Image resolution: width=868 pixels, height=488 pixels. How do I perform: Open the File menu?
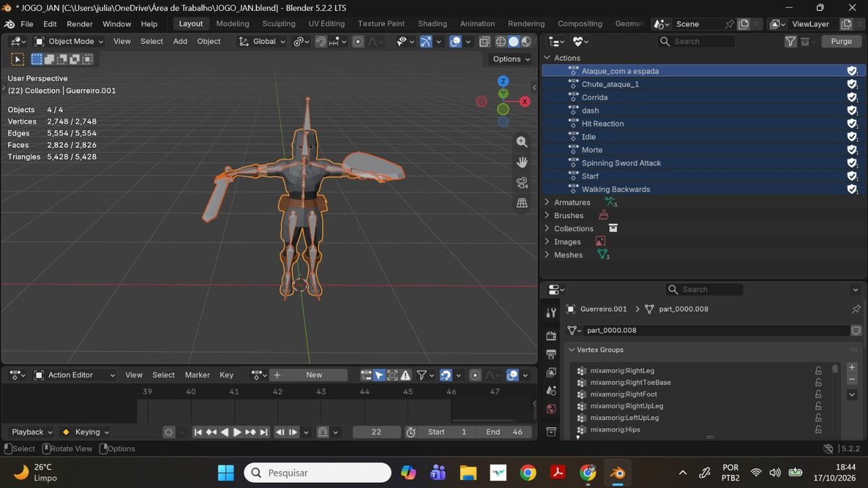[x=27, y=24]
